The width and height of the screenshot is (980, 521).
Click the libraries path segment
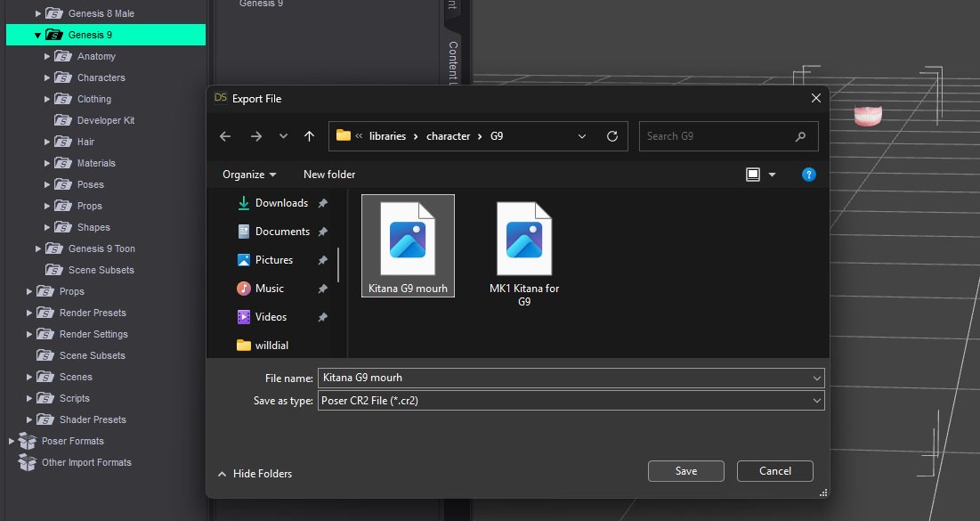387,136
